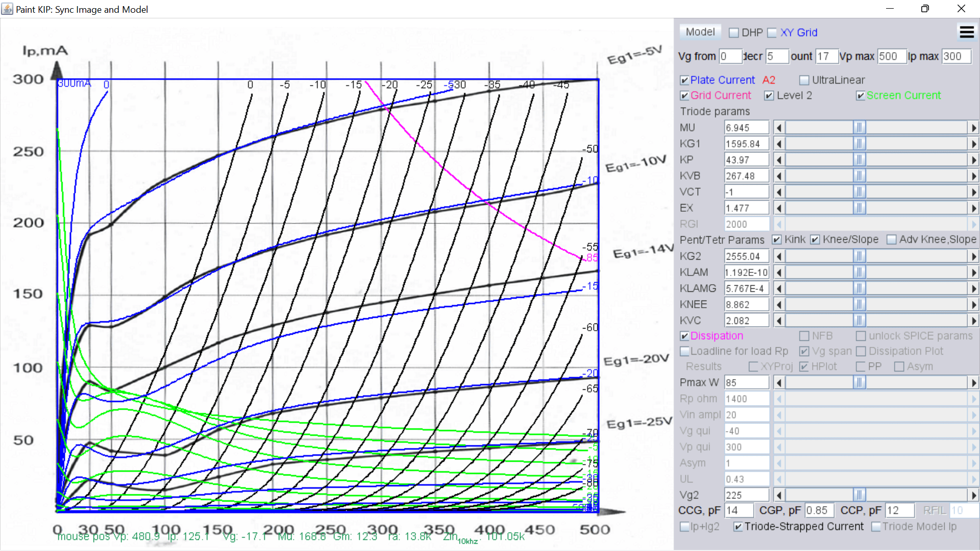
Task: Enable the UltraLinear checkbox
Action: click(x=804, y=80)
